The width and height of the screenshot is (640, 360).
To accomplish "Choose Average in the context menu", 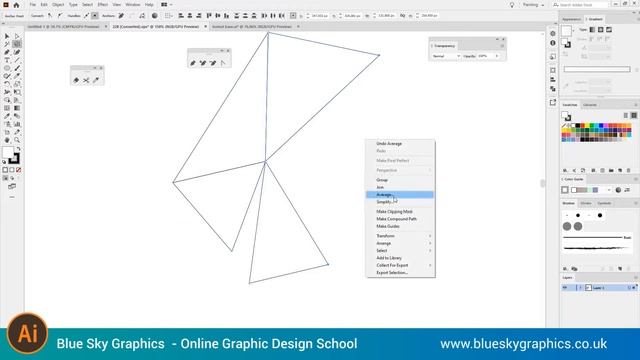I will pyautogui.click(x=400, y=195).
